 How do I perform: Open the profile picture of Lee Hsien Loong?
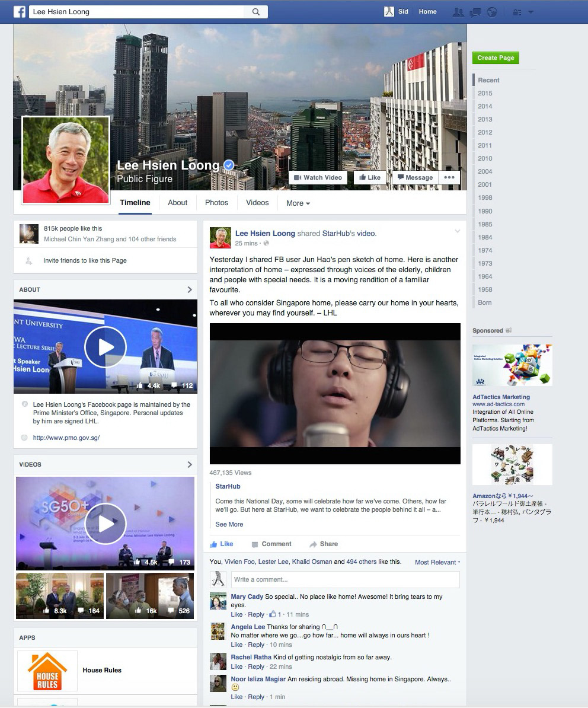(x=66, y=160)
